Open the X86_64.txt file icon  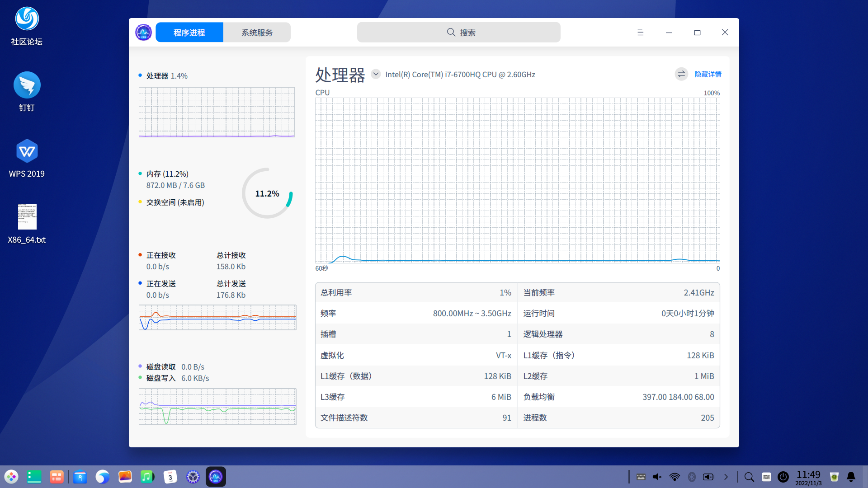tap(27, 217)
